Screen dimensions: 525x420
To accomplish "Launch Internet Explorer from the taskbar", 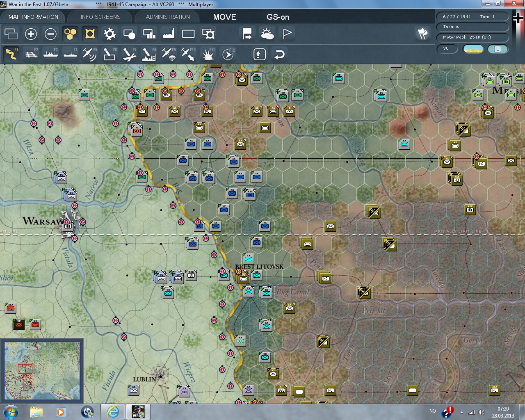I will click(113, 412).
